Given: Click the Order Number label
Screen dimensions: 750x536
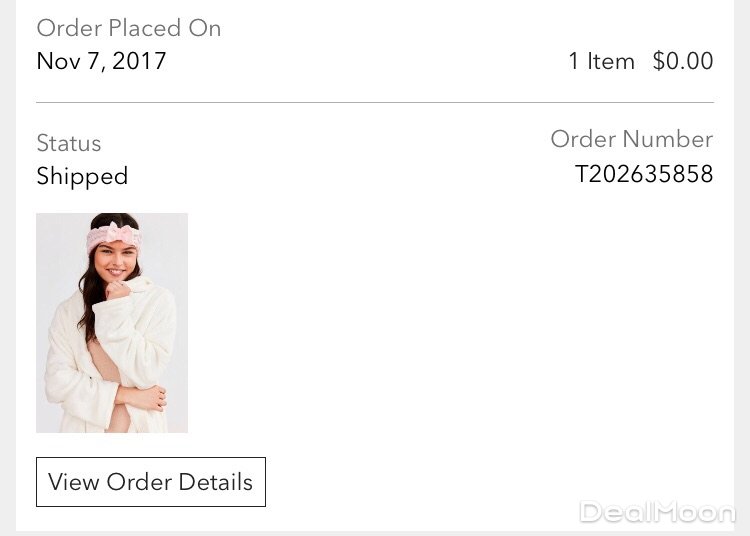Looking at the screenshot, I should [631, 139].
